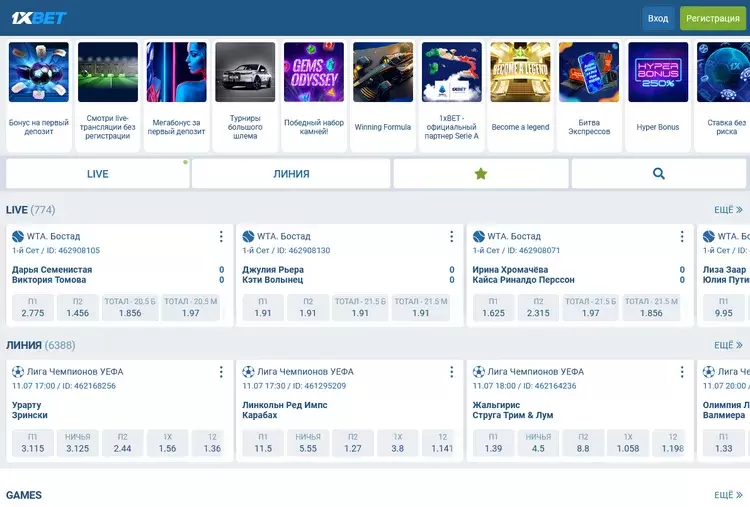Viewport: 750px width, 507px height.
Task: Open Смотри live-трансляции без регистрации promo
Action: coord(108,96)
